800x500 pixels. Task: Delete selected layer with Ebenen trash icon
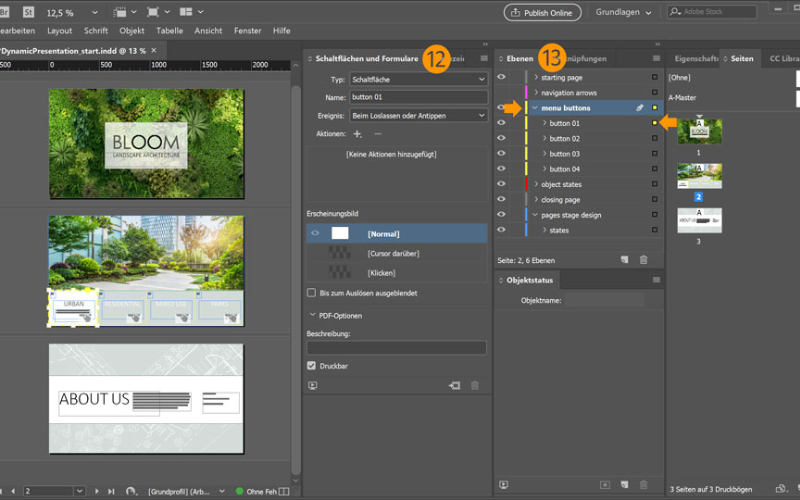(x=643, y=259)
